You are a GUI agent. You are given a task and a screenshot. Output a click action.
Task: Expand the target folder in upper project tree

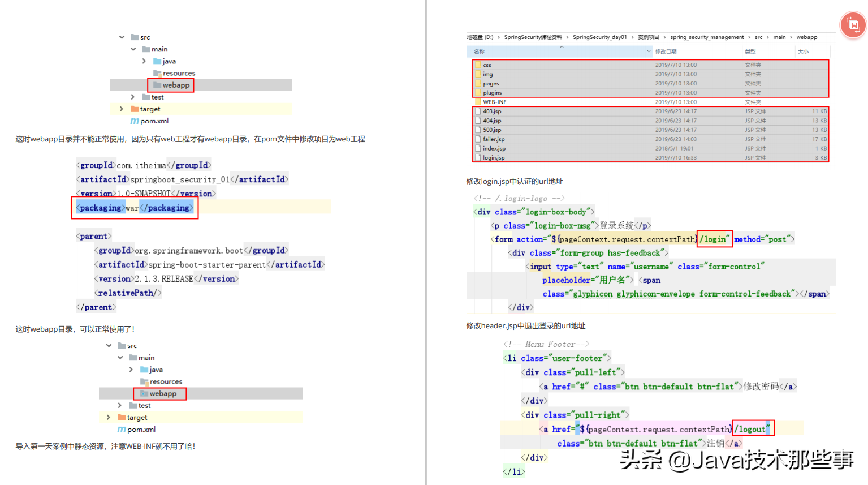pyautogui.click(x=121, y=109)
